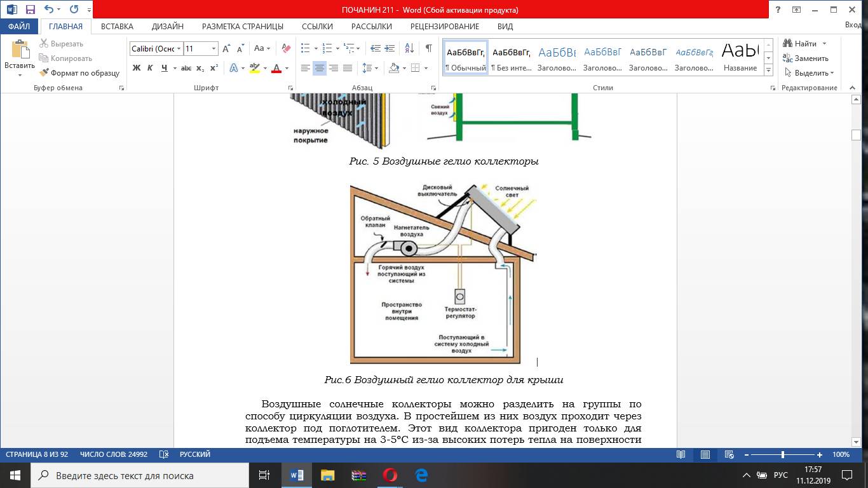868x488 pixels.
Task: Toggle subscript x₂ formatting
Action: click(x=200, y=68)
